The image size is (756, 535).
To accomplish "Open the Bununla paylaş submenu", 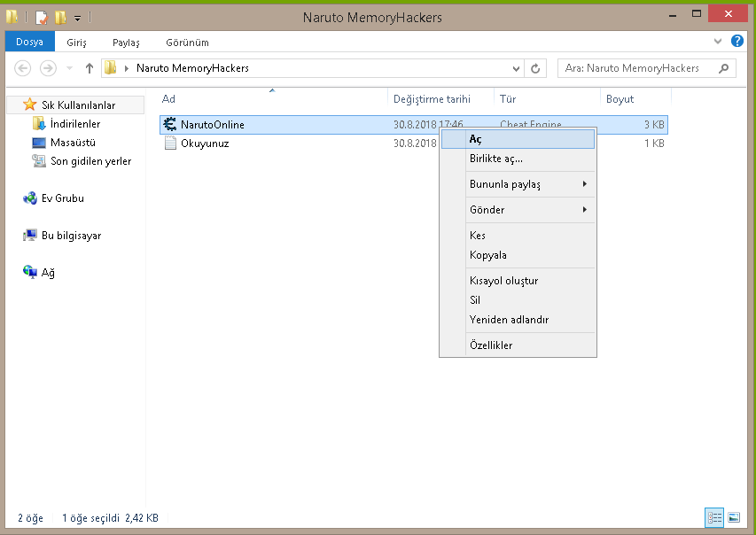I will [x=518, y=184].
